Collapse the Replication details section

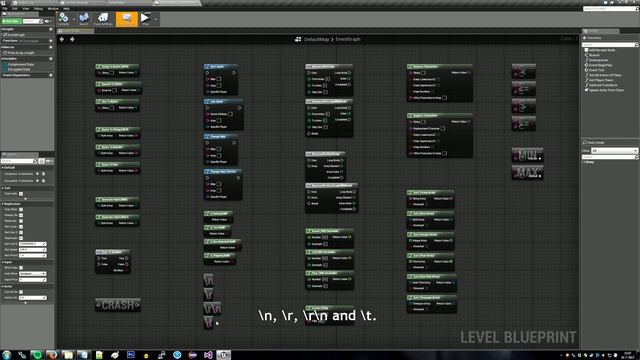[2, 204]
